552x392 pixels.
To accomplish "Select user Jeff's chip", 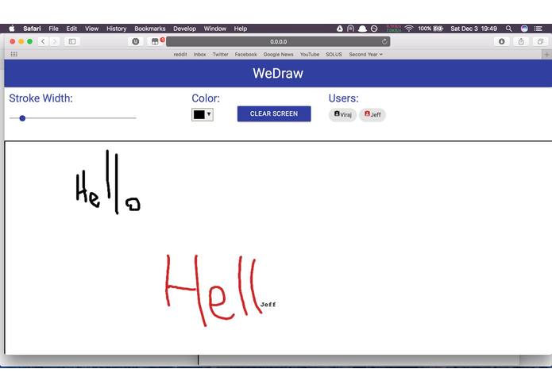I will [x=373, y=114].
